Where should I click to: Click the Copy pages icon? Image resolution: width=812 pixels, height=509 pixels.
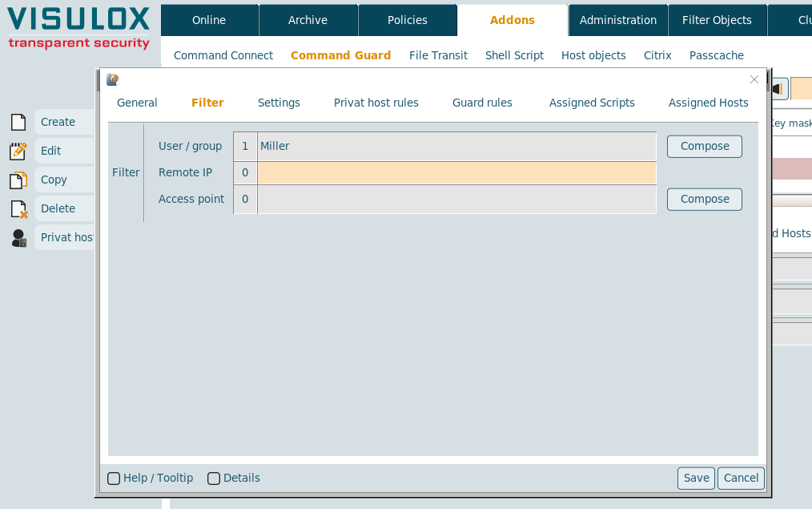point(18,180)
